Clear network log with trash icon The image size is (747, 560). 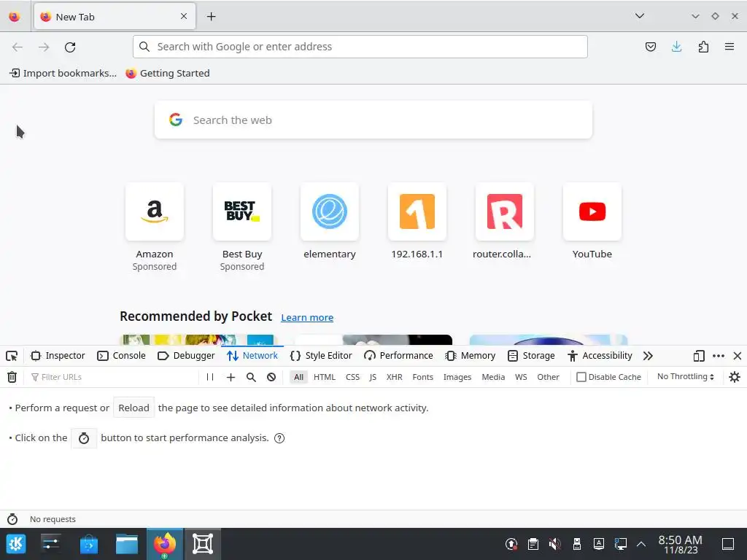[x=12, y=377]
